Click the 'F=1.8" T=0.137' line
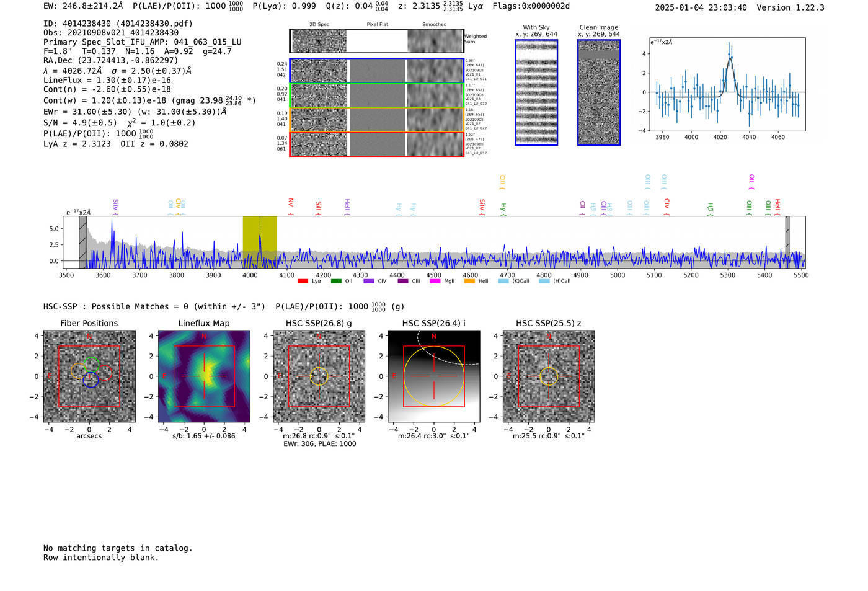The height and width of the screenshot is (591, 868). (137, 51)
